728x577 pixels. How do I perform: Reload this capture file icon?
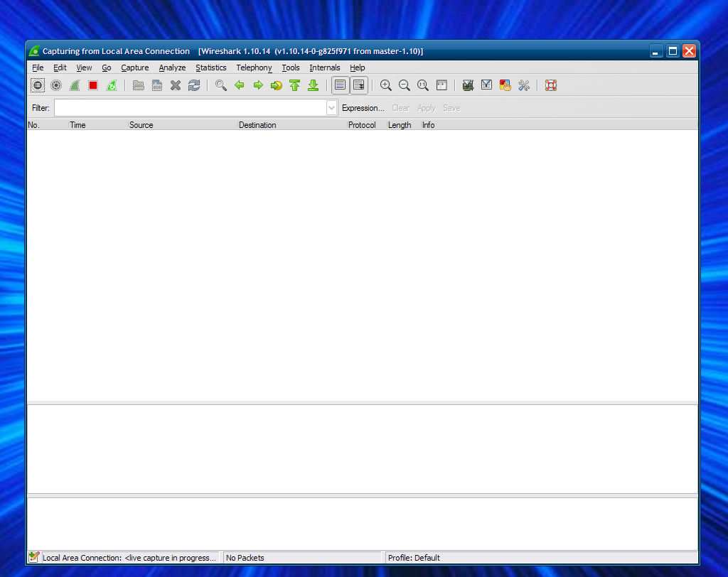pos(194,85)
